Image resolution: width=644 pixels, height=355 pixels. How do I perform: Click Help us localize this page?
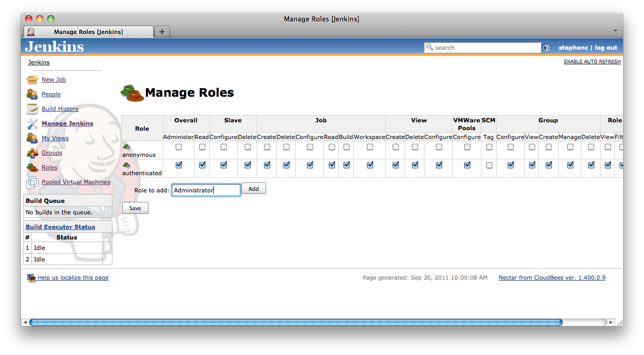(73, 278)
